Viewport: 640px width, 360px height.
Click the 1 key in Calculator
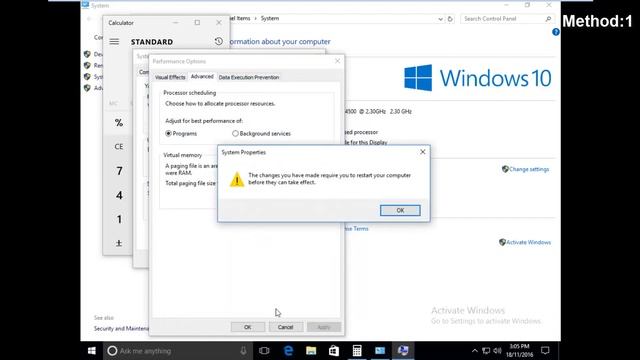click(x=119, y=219)
